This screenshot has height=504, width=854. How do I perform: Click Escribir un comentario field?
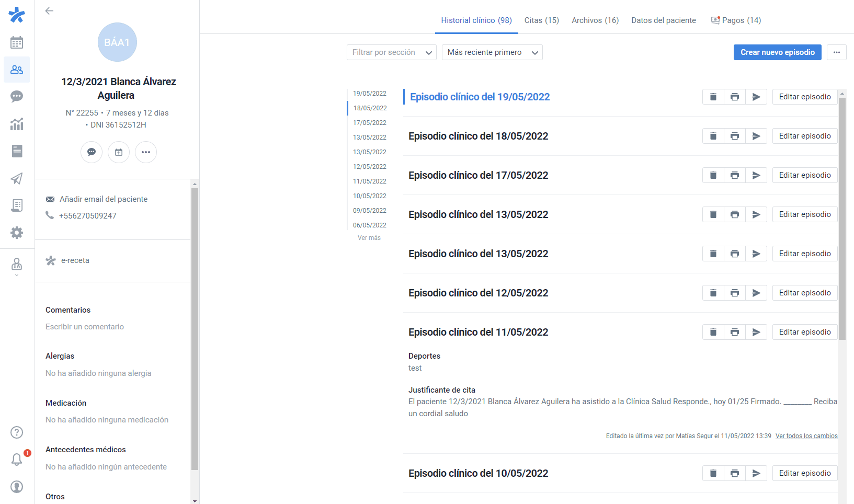85,327
